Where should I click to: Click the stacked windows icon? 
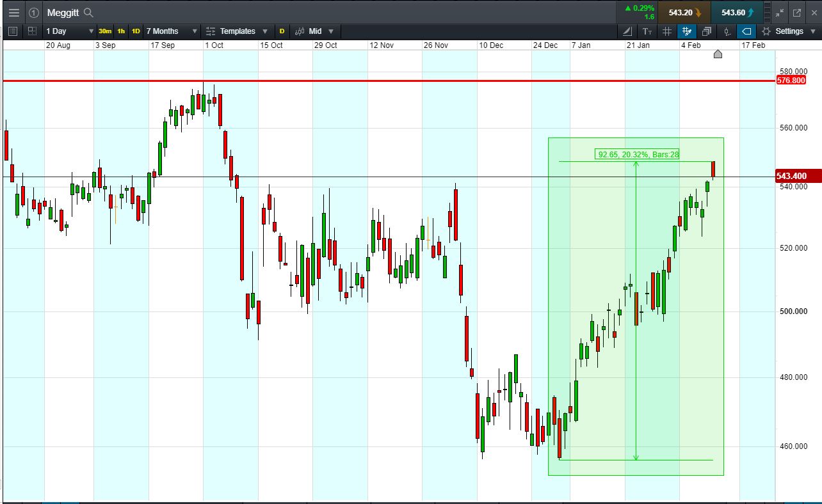click(x=707, y=31)
